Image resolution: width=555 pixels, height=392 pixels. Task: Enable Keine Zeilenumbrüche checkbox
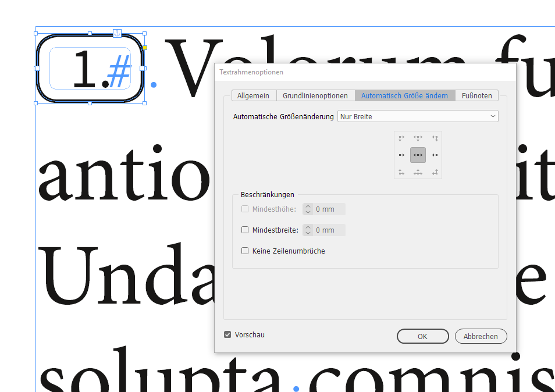tap(245, 251)
